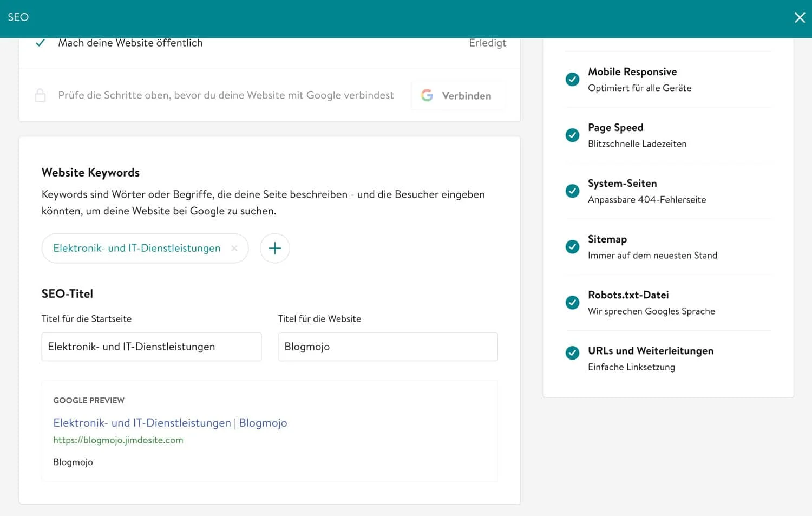Screen dimensions: 812x516
Task: Remove the Elektronik- und IT-Dienstleistungen keyword chip
Action: (234, 248)
